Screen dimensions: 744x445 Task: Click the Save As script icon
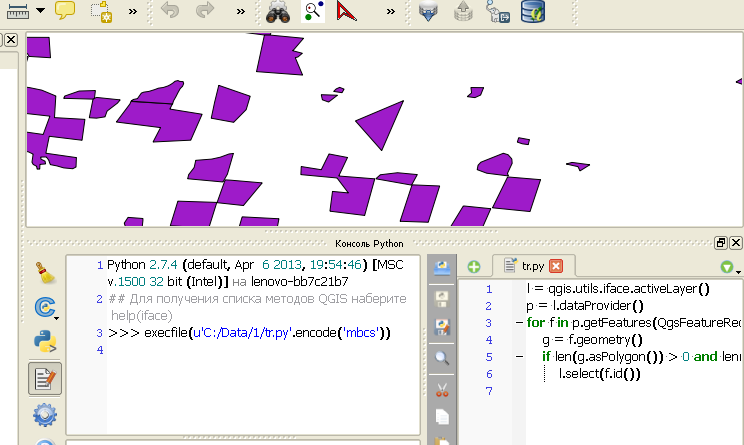442,327
